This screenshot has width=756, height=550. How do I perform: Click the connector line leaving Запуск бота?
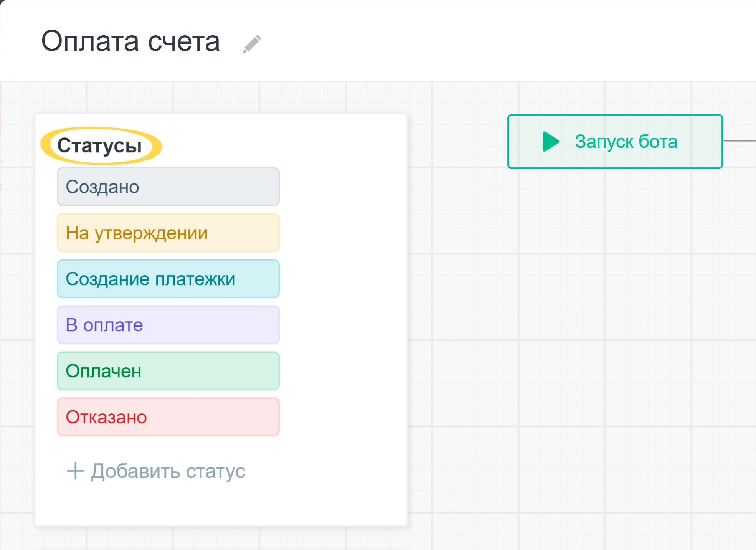pyautogui.click(x=740, y=141)
